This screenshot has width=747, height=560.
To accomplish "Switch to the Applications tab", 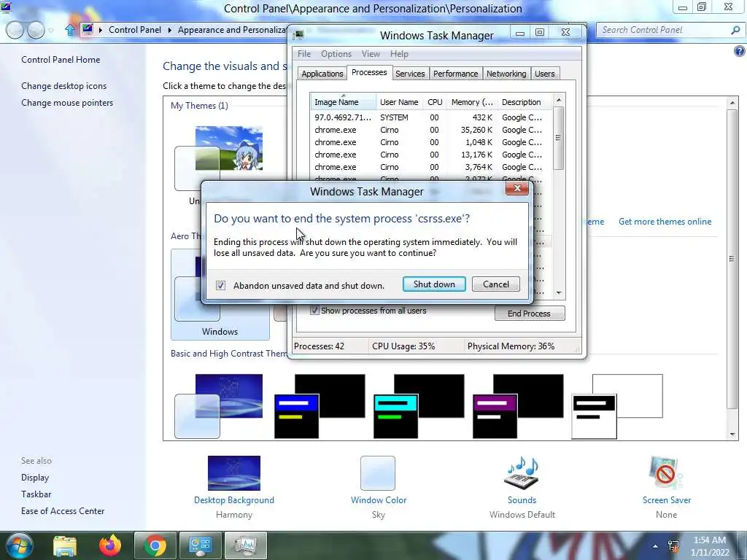I will point(322,74).
